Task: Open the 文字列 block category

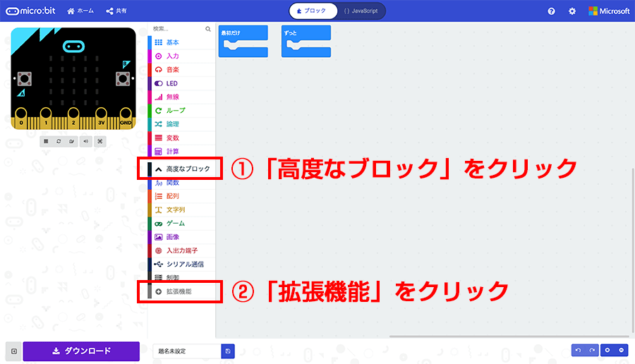Action: tap(181, 210)
